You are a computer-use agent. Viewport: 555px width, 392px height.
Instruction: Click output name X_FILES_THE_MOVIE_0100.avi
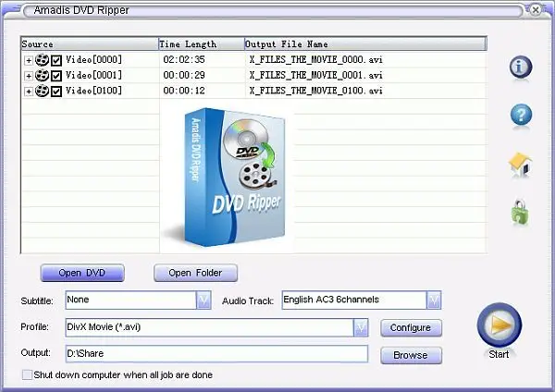[x=315, y=91]
